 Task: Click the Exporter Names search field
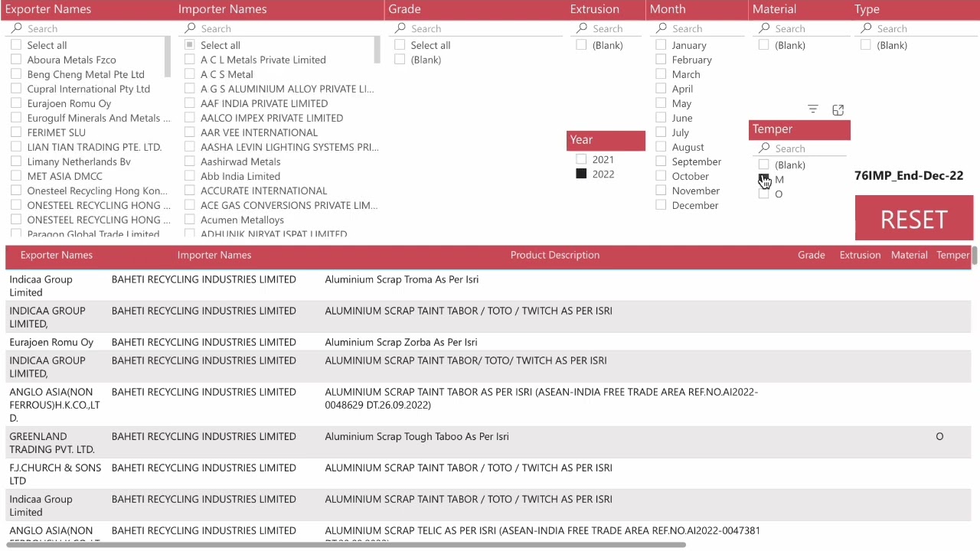[92, 28]
